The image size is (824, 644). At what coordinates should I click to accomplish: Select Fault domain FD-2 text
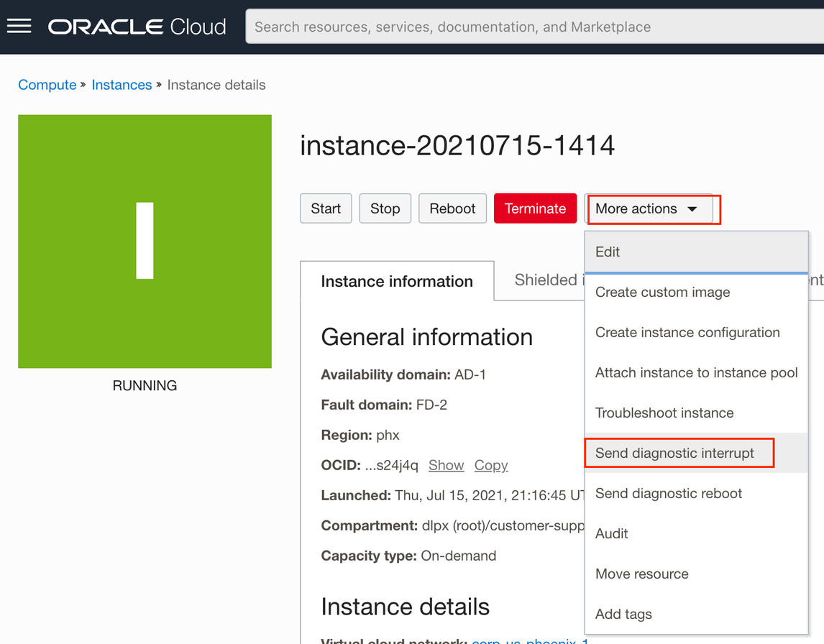(x=384, y=405)
